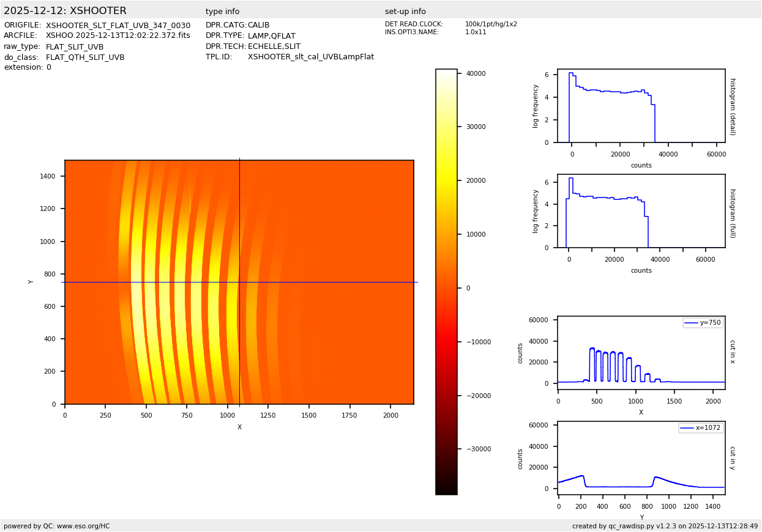Open the cut in x plot

641,353
